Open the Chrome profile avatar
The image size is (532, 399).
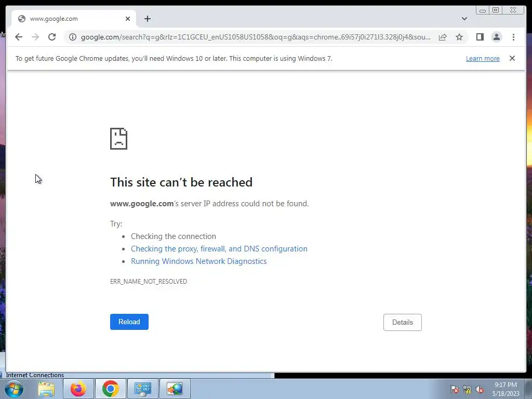pyautogui.click(x=496, y=37)
